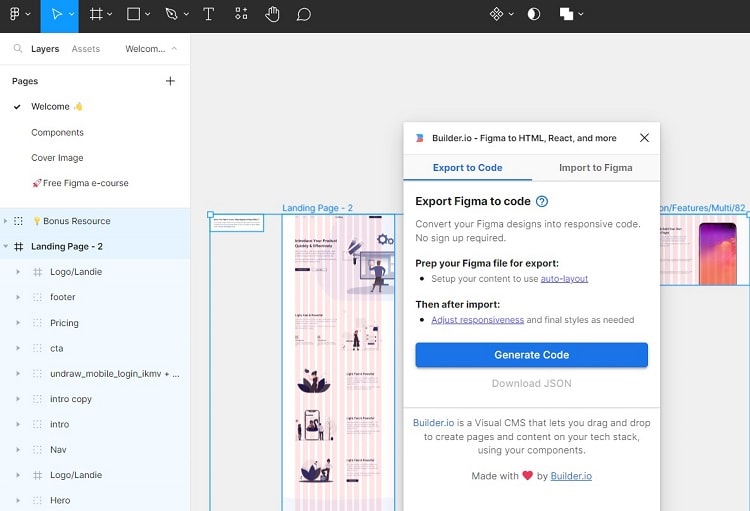750x511 pixels.
Task: Open Pen tool options dropdown arrow
Action: (x=186, y=14)
